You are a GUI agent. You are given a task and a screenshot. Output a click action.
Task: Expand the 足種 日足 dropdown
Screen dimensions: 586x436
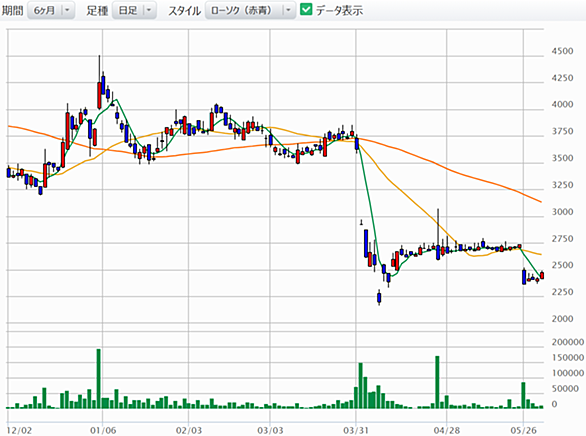[x=134, y=10]
